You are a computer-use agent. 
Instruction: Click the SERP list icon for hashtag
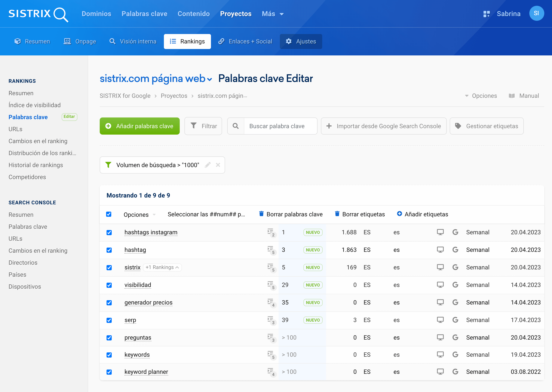[x=271, y=249]
